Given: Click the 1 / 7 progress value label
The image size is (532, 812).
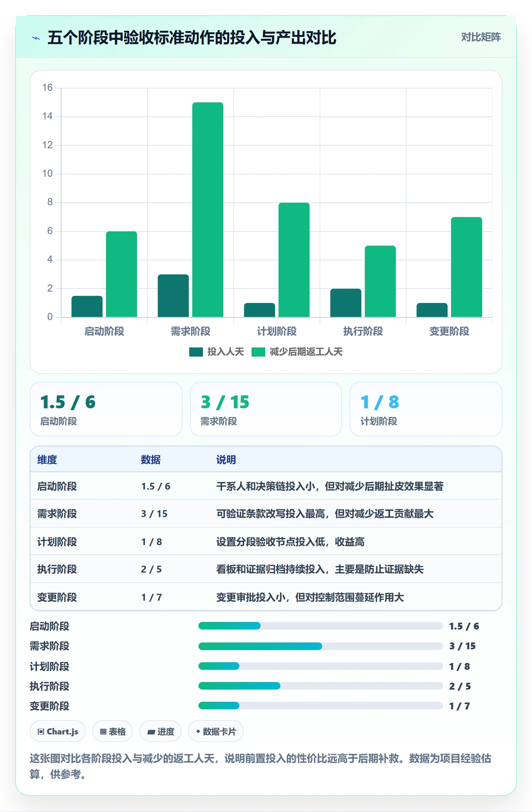Looking at the screenshot, I should coord(459,706).
